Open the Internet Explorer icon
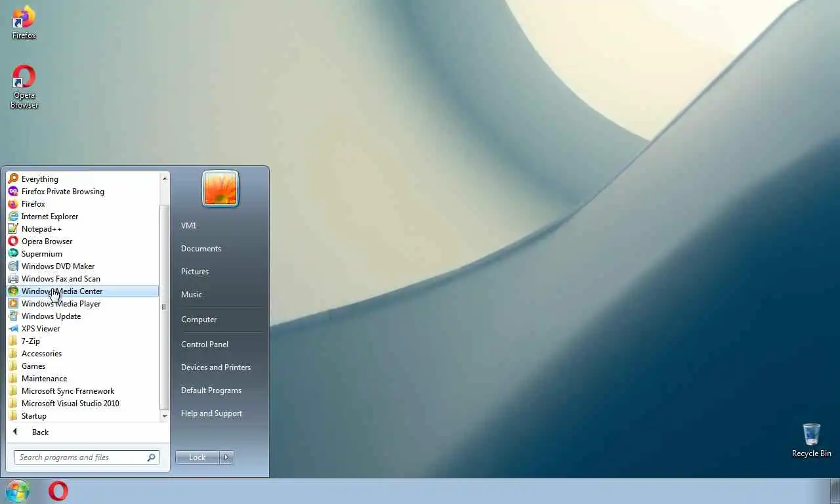Screen dimensions: 840x504 click(13, 216)
